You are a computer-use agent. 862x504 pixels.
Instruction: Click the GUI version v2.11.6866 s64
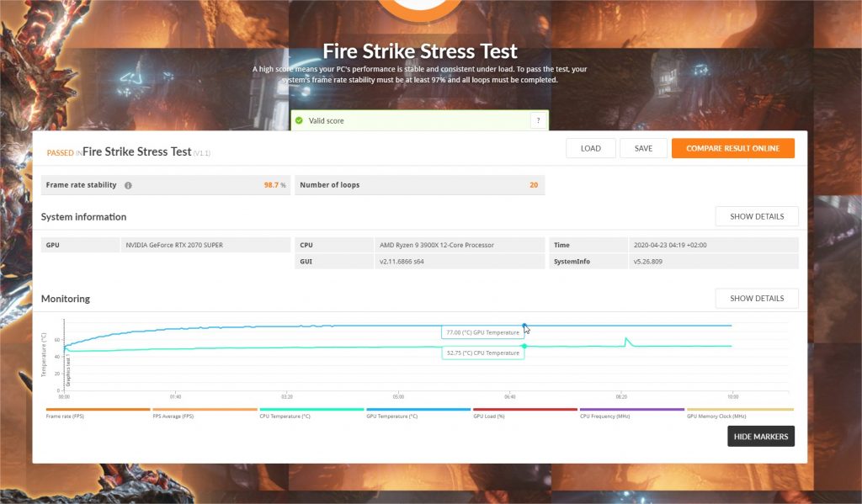click(x=402, y=262)
